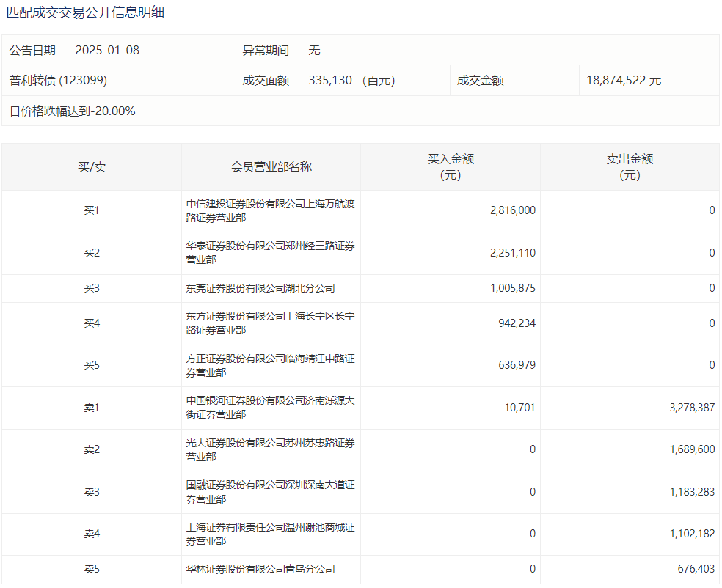722x588 pixels.
Task: Select 东莞证券 湖北分公司 branch name
Action: point(260,288)
